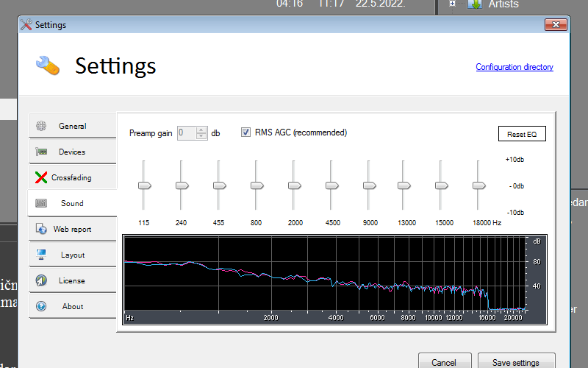Viewport: 588px width, 368px height.
Task: Click the 15000 Hz equalizer slider handle
Action: point(442,185)
